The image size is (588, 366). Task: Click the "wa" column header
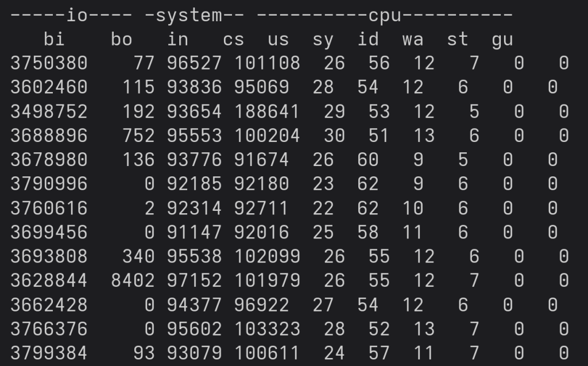(x=413, y=40)
